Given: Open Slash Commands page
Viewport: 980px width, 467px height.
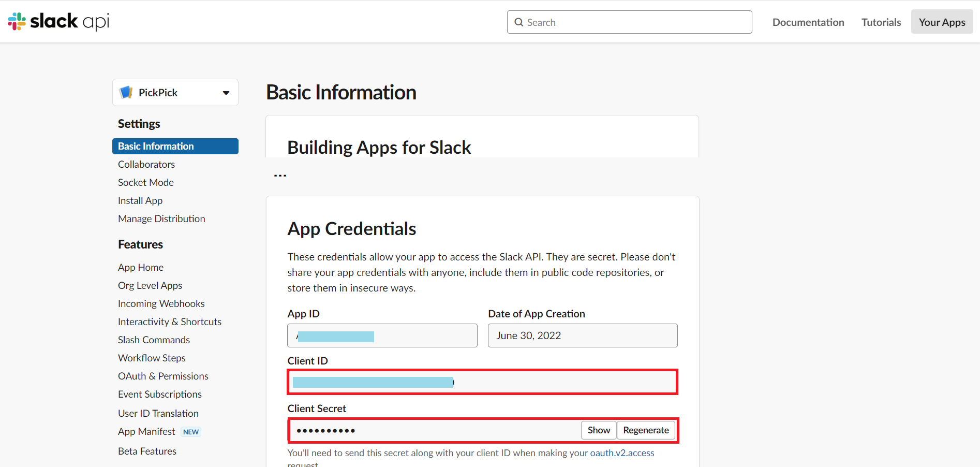Looking at the screenshot, I should (154, 340).
